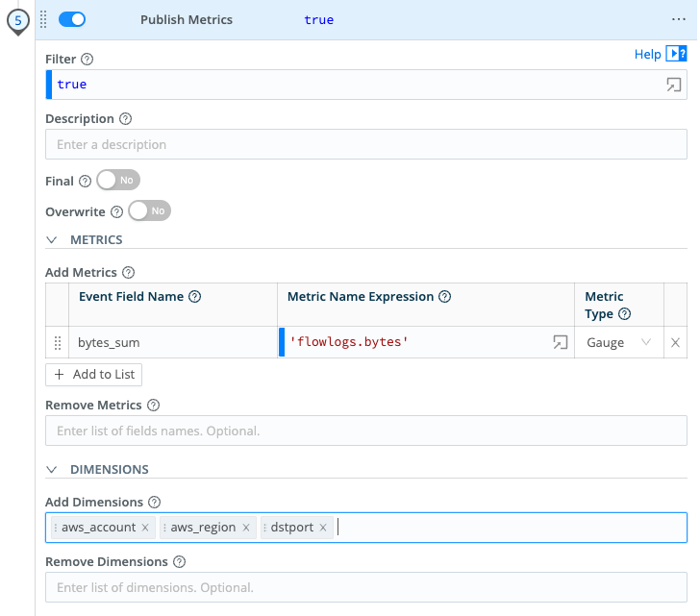Click the Remove Metrics input field
This screenshot has width=700, height=616.
click(366, 431)
